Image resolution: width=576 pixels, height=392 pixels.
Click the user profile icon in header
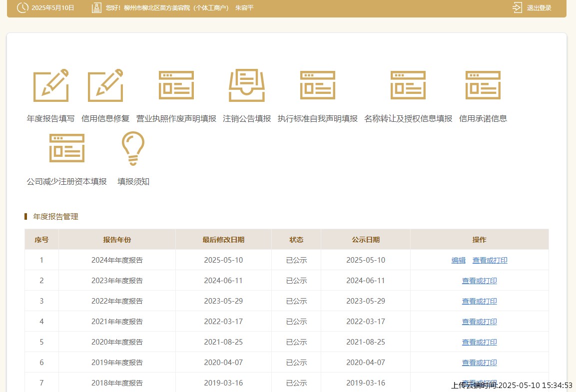pos(96,7)
